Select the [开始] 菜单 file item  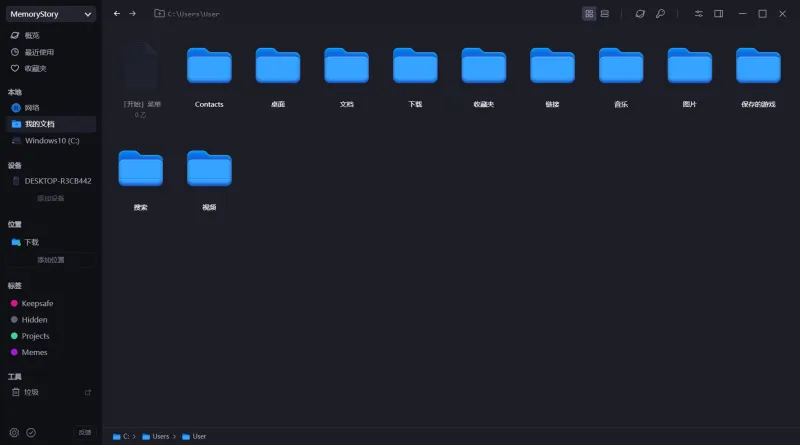click(x=141, y=80)
